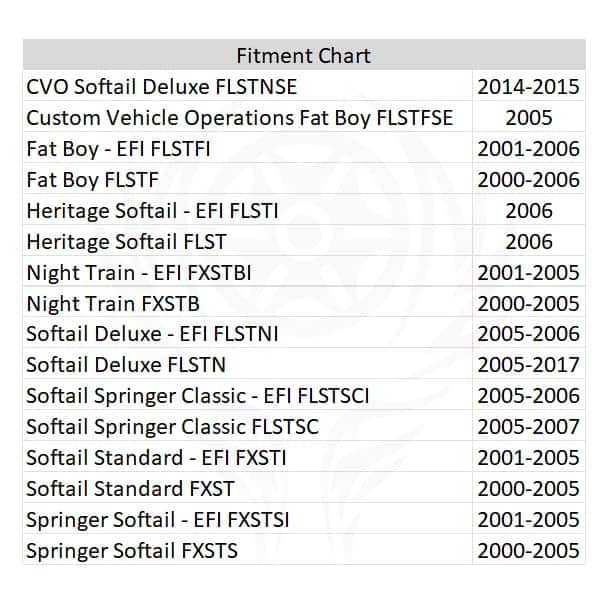Click the 2001-2006 year range cell
The height and width of the screenshot is (609, 609).
click(528, 149)
